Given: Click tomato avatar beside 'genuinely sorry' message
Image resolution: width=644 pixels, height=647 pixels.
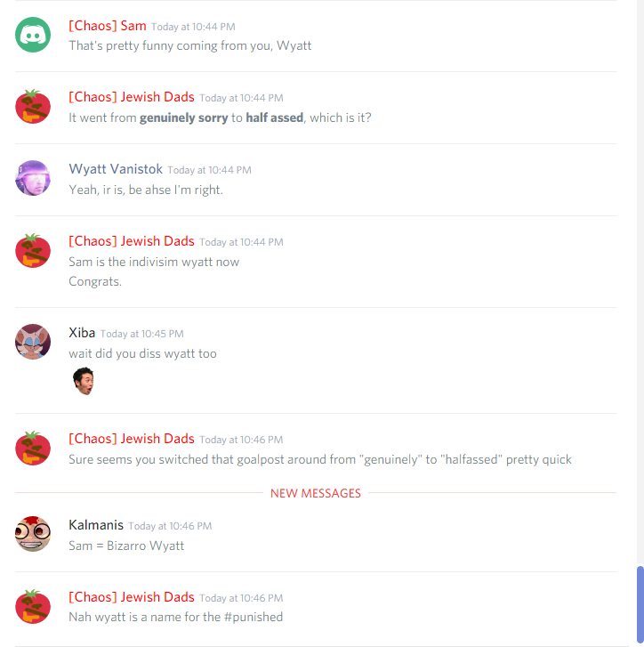Looking at the screenshot, I should pyautogui.click(x=33, y=107).
